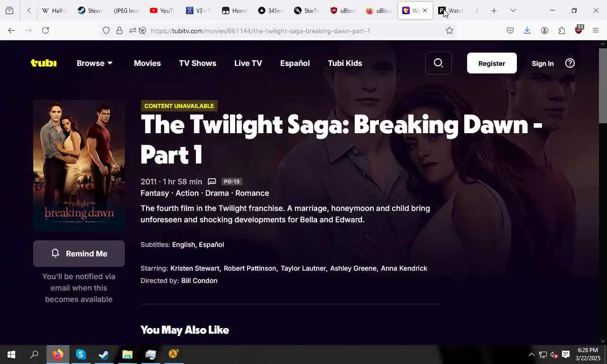Expand the Browse dropdown

click(95, 63)
